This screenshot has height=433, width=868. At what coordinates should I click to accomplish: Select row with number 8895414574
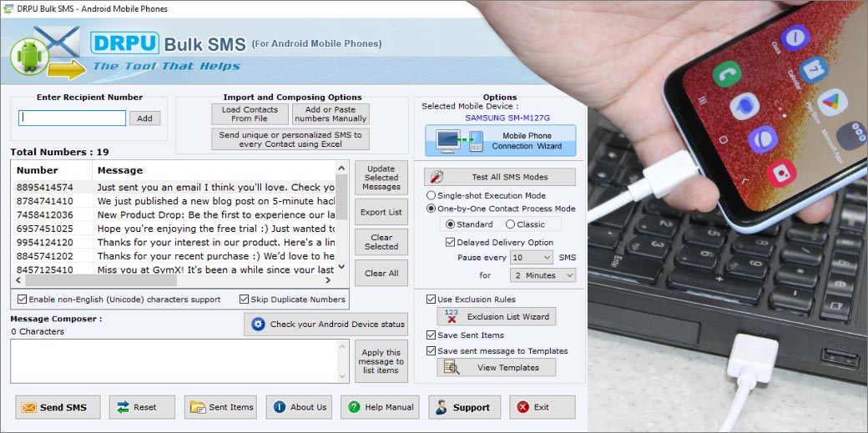174,187
